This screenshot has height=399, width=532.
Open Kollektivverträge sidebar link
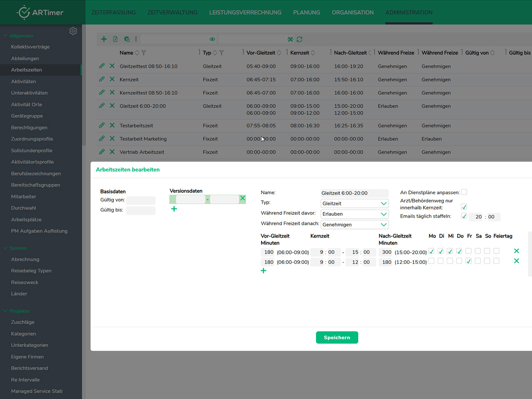coord(30,47)
